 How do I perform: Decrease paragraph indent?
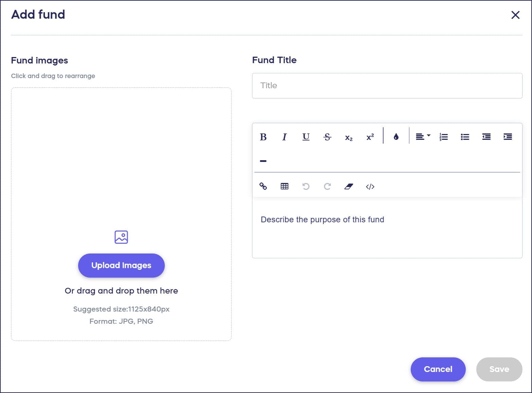(x=486, y=137)
